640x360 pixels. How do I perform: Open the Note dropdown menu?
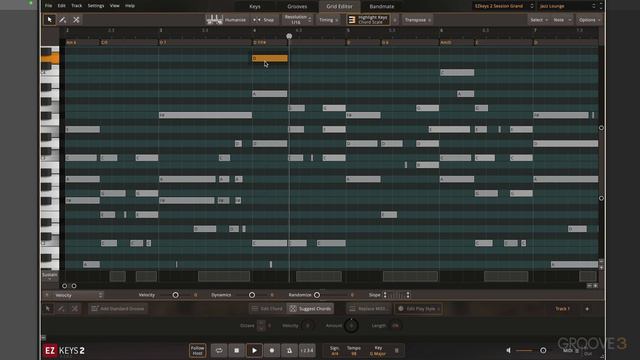pos(562,20)
